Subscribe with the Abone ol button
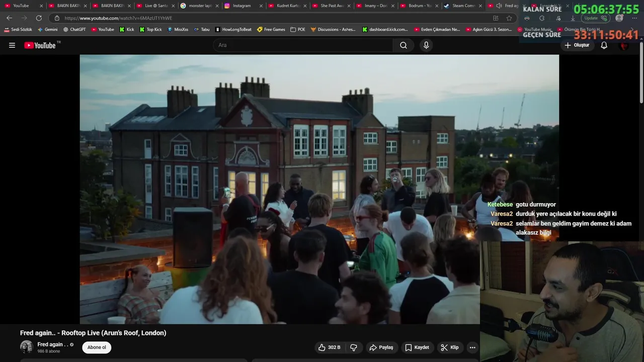 (x=97, y=347)
